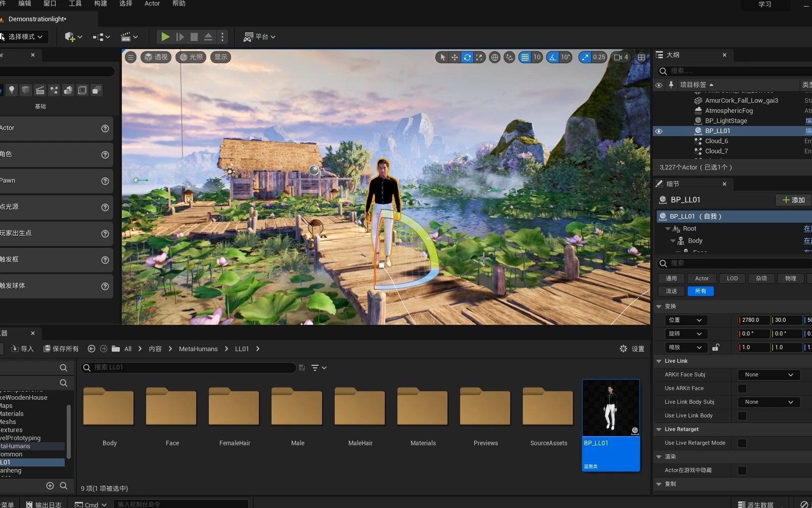
Task: Open the scale snap value 0.25 menu
Action: (x=599, y=57)
